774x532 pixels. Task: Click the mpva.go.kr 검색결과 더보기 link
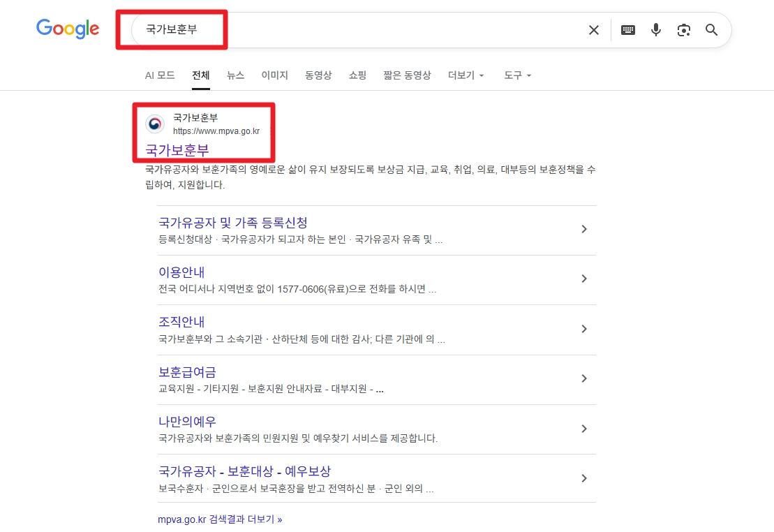[x=219, y=519]
